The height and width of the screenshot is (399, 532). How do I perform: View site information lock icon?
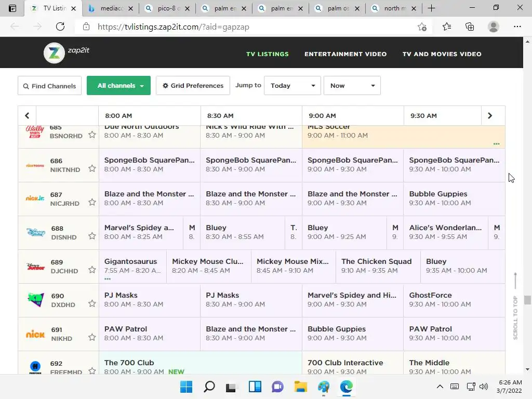coord(86,27)
